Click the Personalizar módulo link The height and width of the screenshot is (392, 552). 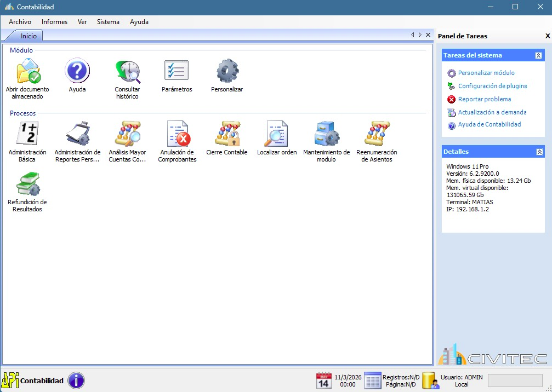click(486, 73)
